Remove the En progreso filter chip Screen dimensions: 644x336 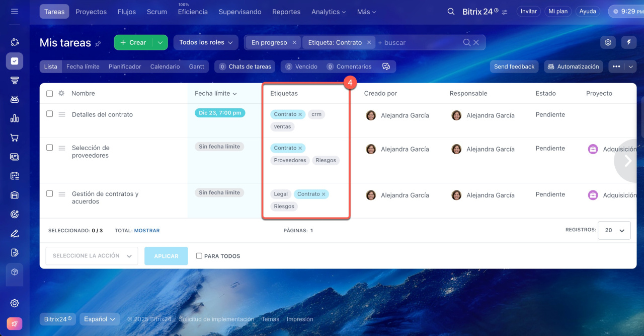tap(294, 43)
